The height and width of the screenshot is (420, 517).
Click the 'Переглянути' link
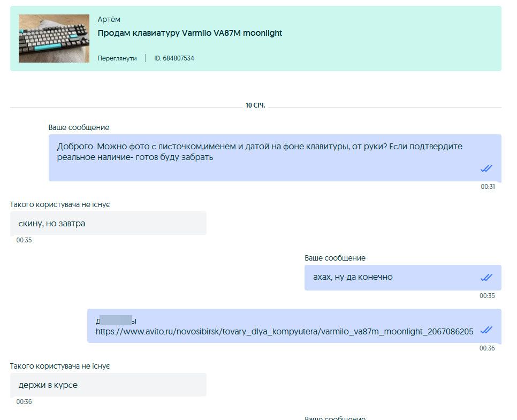pos(117,58)
